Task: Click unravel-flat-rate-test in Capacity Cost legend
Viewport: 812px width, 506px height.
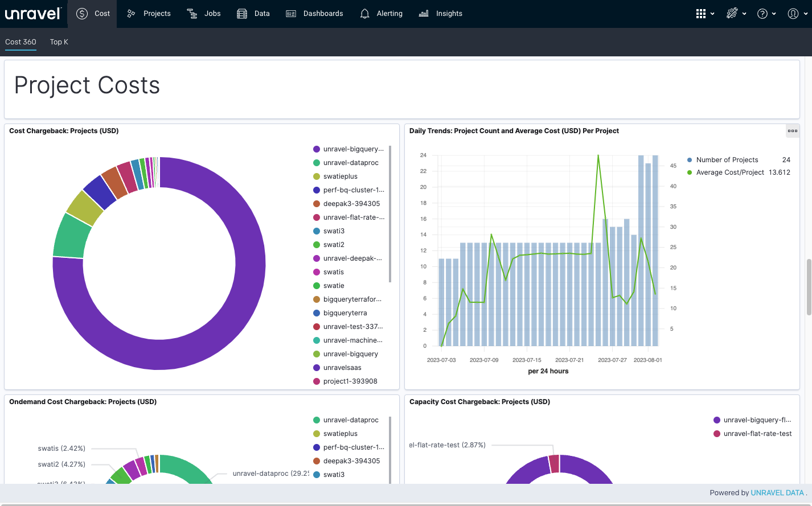Action: click(752, 434)
